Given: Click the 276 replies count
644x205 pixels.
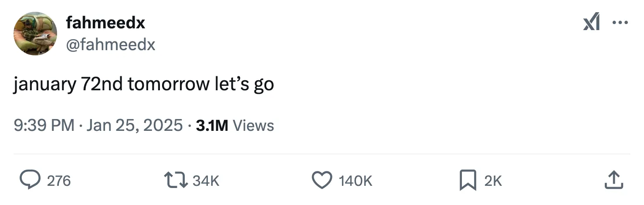Looking at the screenshot, I should 58,181.
